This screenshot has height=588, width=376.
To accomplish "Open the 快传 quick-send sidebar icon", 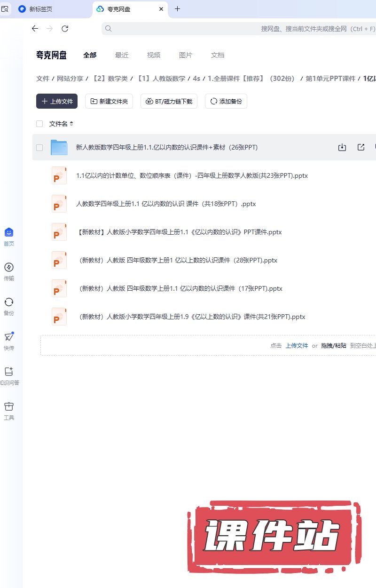I will [8, 337].
